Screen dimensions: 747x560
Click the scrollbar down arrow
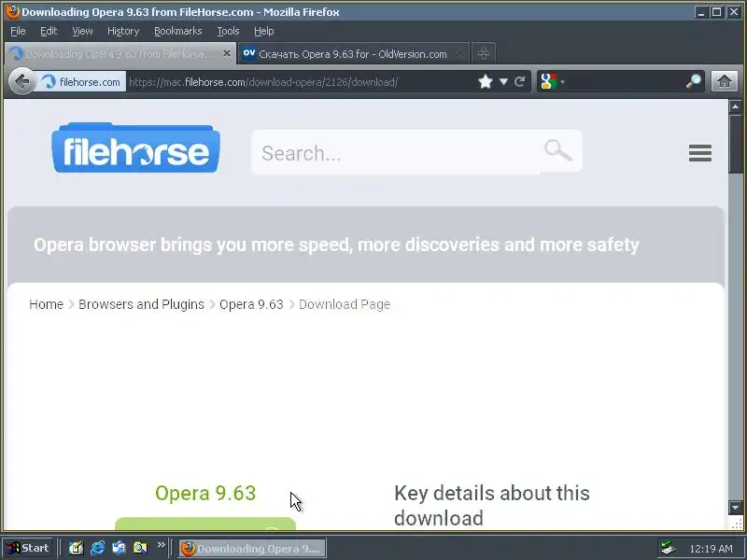[x=735, y=508]
